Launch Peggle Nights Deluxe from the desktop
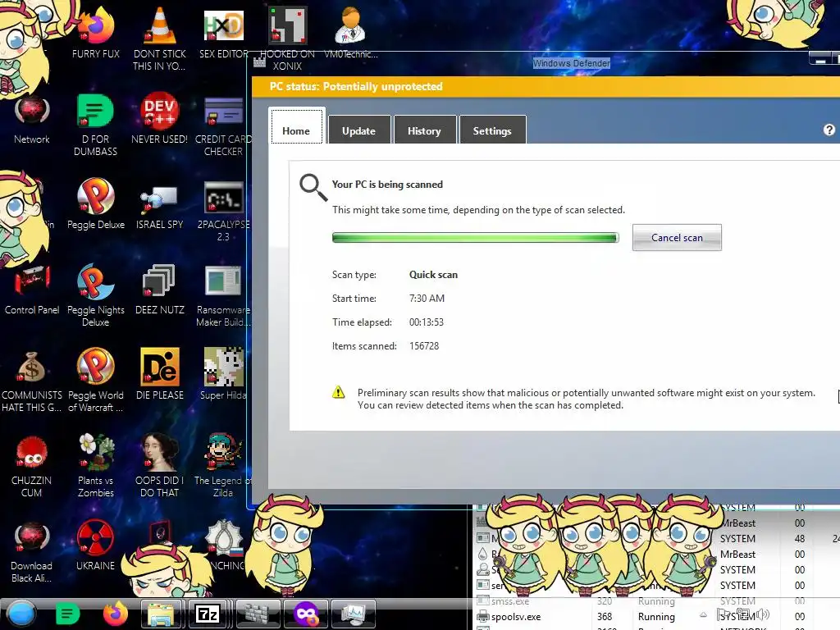840x630 pixels. tap(95, 282)
